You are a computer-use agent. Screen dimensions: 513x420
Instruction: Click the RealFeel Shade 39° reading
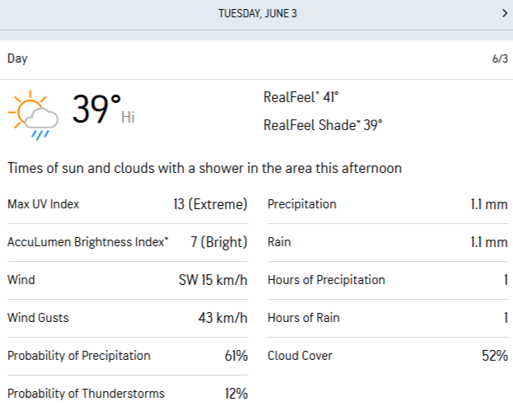click(323, 125)
